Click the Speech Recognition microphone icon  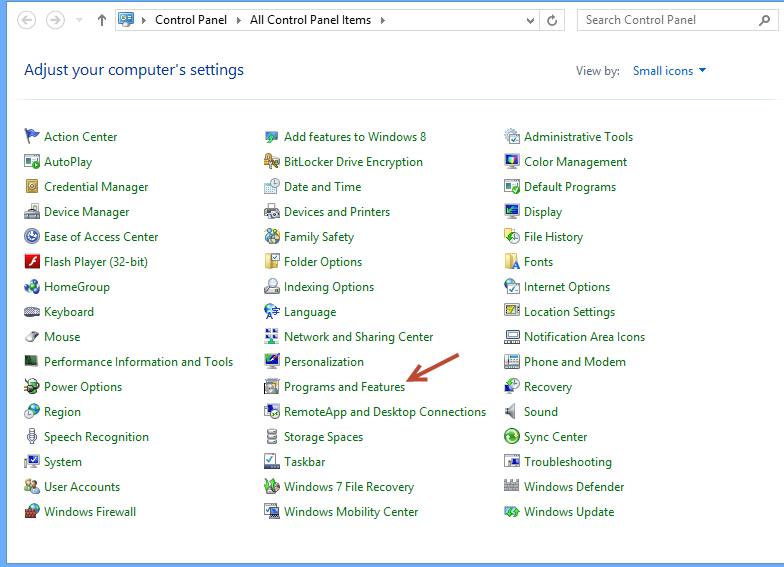[x=32, y=436]
